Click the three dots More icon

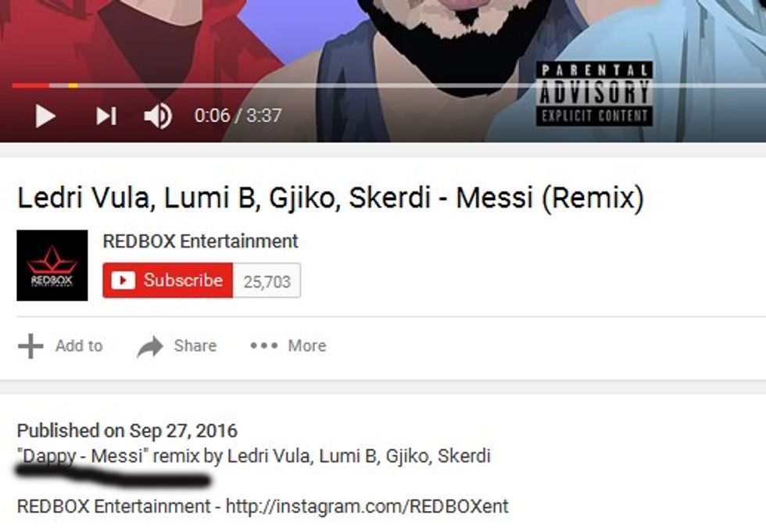click(264, 346)
